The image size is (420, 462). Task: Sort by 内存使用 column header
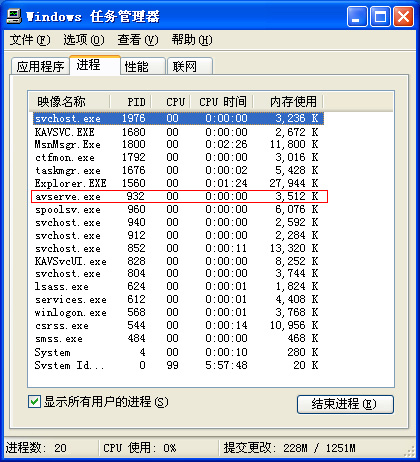[288, 101]
